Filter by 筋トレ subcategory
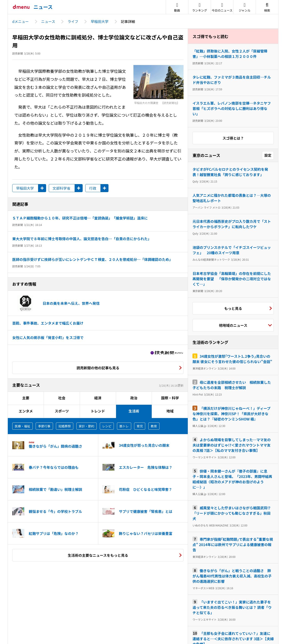This screenshot has width=286, height=644. coord(124,426)
